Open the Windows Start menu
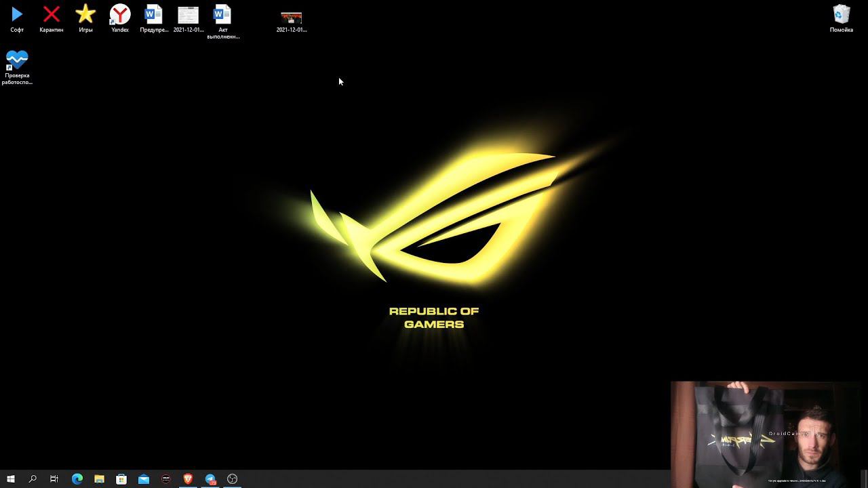The height and width of the screenshot is (488, 868). point(11,479)
